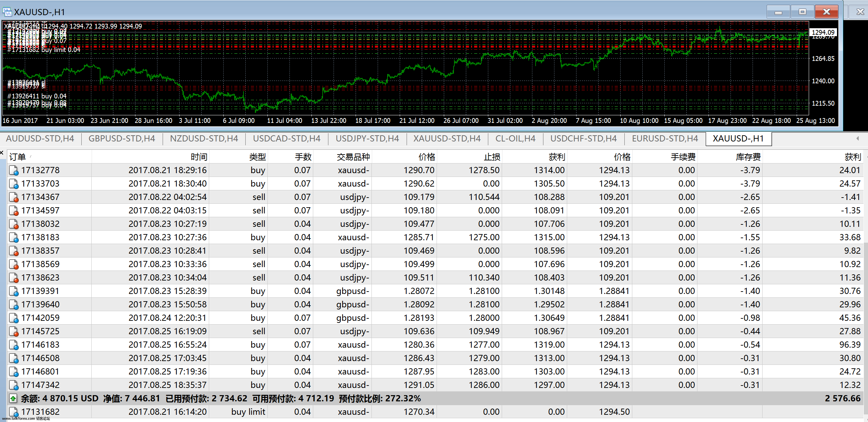Click the buy order icon for 17139640

(x=14, y=305)
